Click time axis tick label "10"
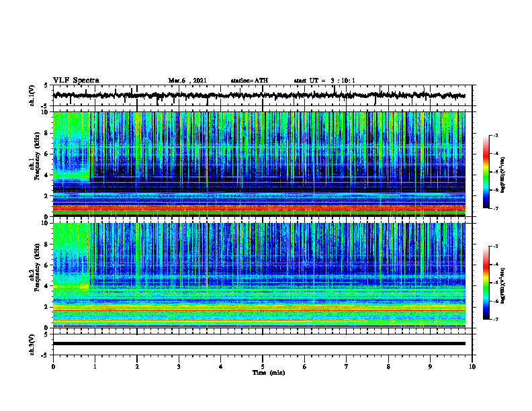Viewport: 532px width, 411px height. [x=472, y=367]
